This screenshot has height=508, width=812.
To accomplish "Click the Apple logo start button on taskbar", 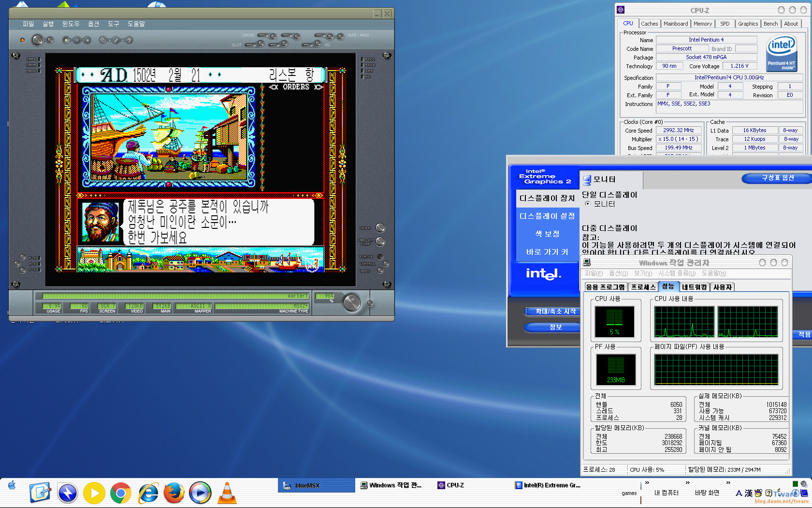I will [12, 485].
